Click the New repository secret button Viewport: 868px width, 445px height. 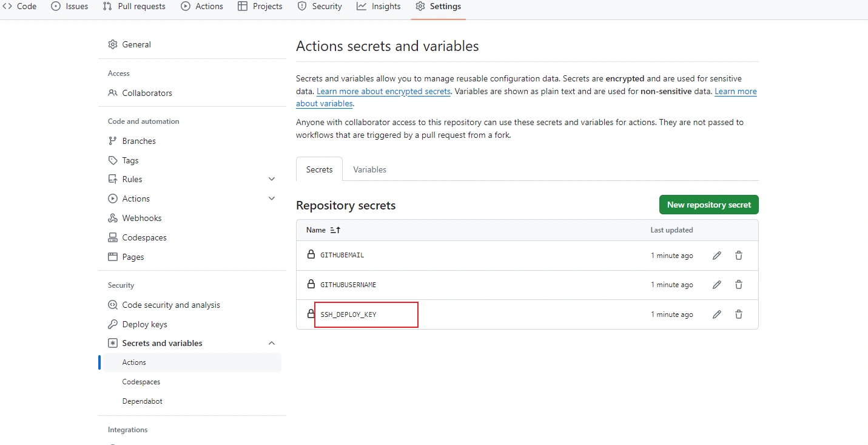[709, 205]
